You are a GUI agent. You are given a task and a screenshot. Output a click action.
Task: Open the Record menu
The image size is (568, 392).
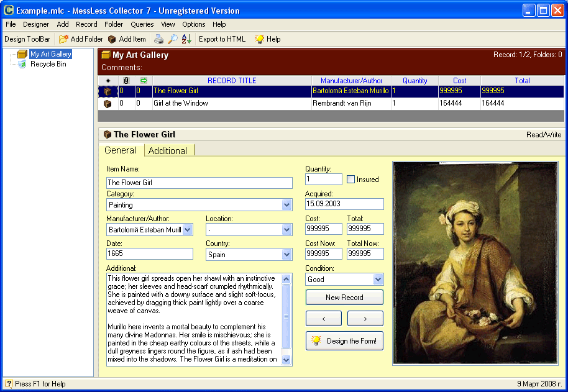[86, 24]
